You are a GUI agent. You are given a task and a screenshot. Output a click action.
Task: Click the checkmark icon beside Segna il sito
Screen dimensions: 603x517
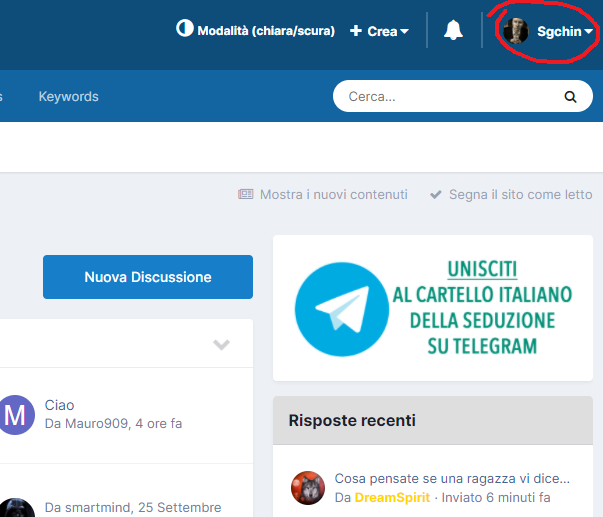pyautogui.click(x=436, y=194)
